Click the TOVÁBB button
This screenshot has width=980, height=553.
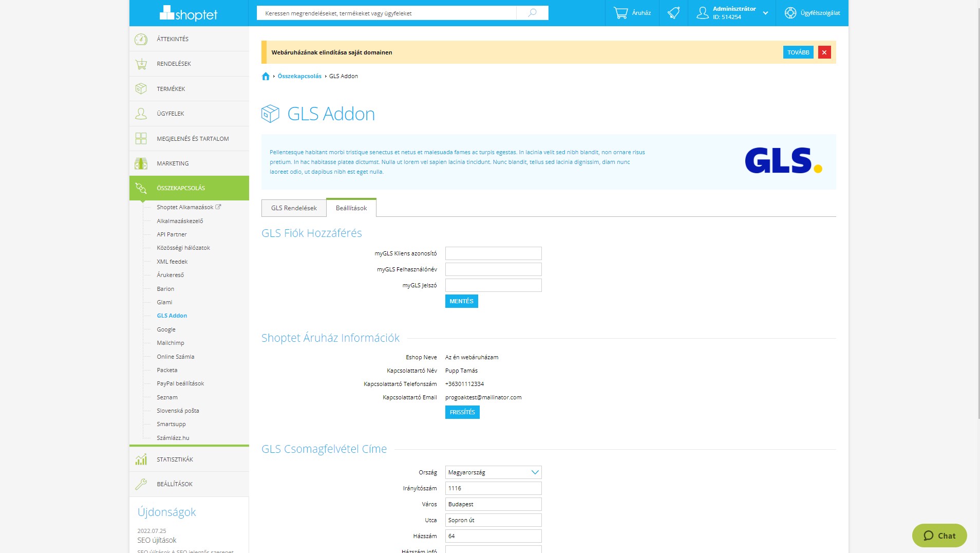798,52
